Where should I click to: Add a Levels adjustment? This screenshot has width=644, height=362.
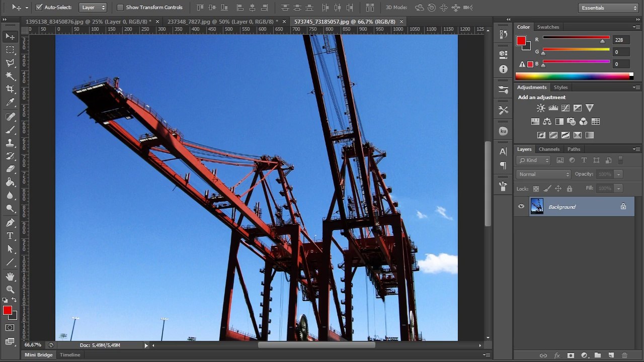553,108
